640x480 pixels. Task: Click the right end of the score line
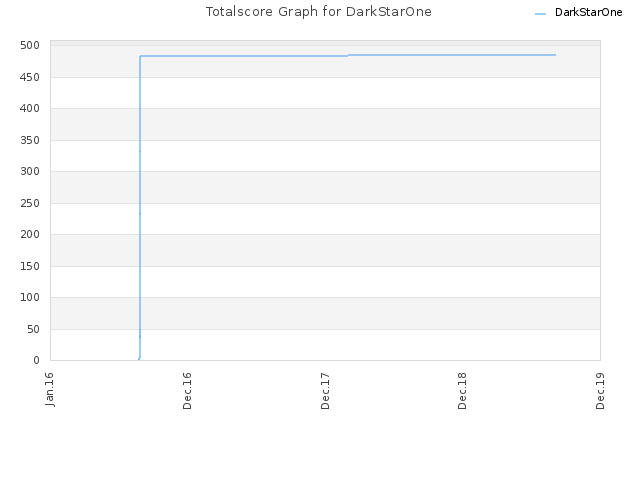(x=555, y=55)
